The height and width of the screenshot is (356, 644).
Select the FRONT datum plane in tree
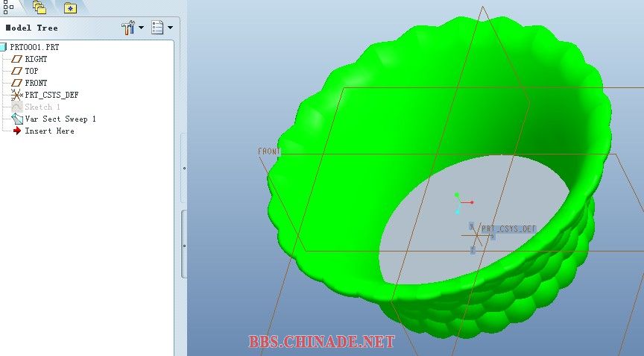pyautogui.click(x=36, y=83)
